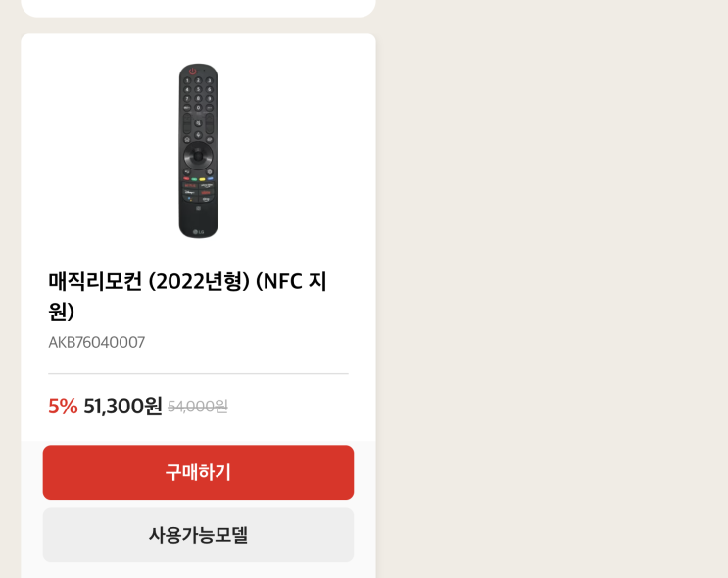
Task: Click the yellow color key on the remote image
Action: click(202, 179)
